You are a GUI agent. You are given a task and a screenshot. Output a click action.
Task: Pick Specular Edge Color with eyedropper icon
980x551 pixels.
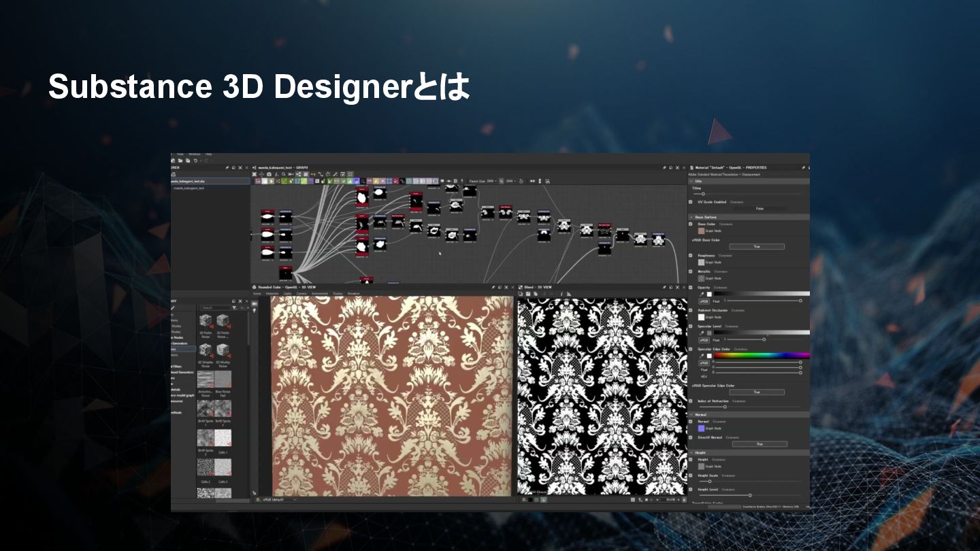702,356
